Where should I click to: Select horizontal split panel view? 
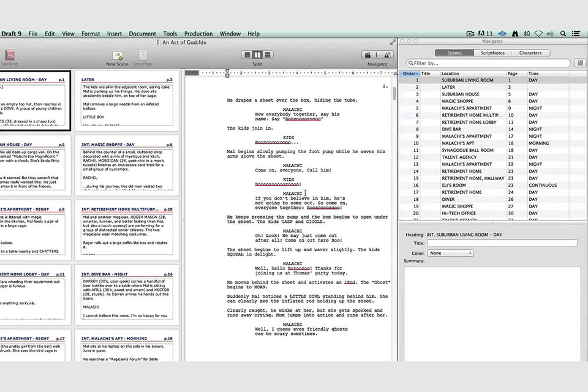268,55
